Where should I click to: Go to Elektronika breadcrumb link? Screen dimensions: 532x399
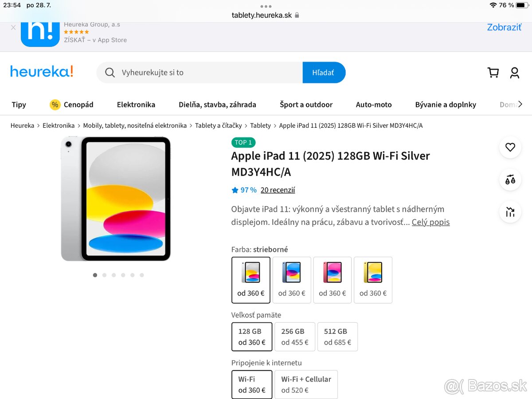(x=59, y=125)
